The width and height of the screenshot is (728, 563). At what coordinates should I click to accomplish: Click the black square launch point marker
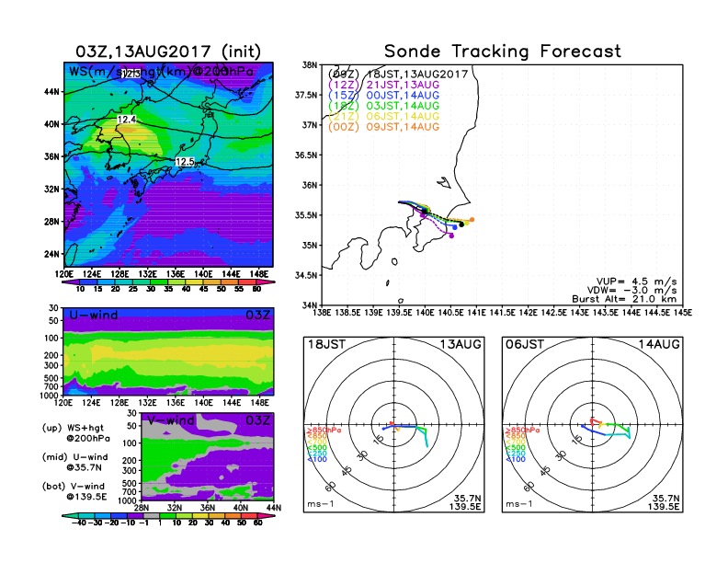tap(425, 211)
